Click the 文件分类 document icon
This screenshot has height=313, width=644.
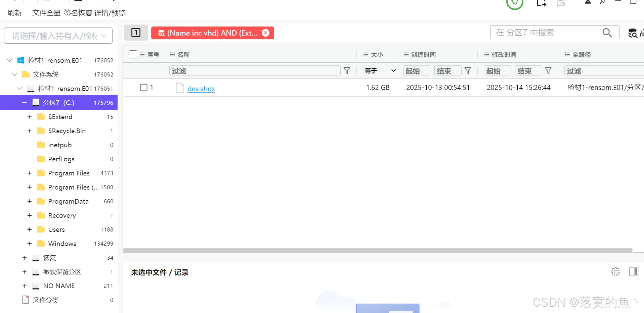click(26, 300)
